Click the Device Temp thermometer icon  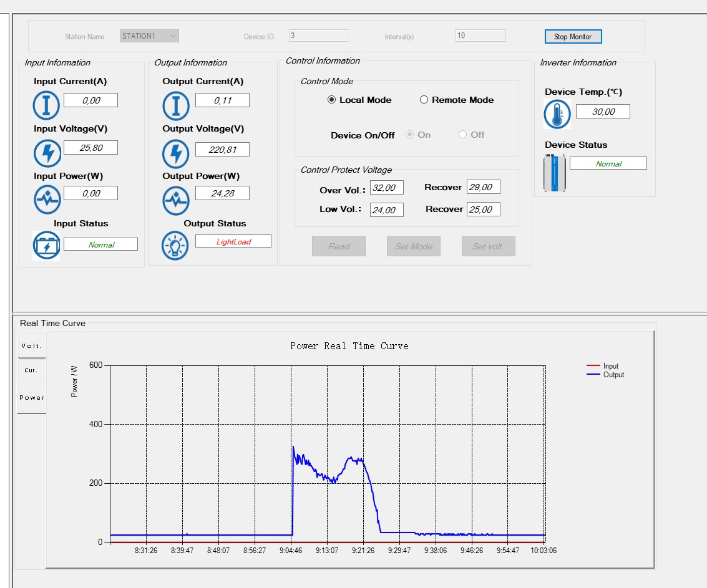(557, 115)
